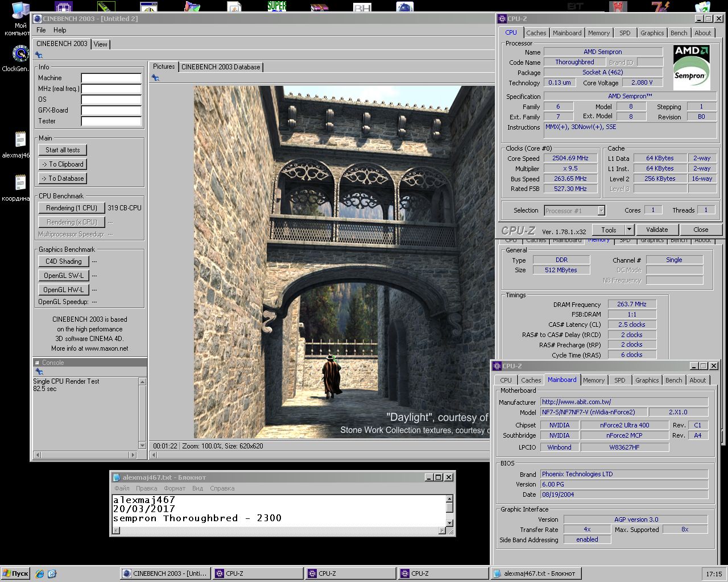Screen dimensions: 728x582
Task: Open About tab in top CPU-Z window
Action: point(702,33)
